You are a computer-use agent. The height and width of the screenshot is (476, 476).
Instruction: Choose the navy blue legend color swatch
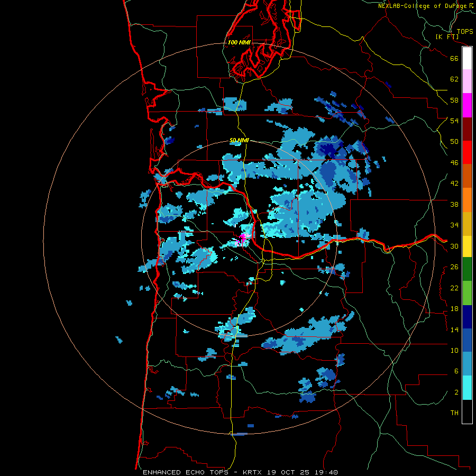[467, 317]
